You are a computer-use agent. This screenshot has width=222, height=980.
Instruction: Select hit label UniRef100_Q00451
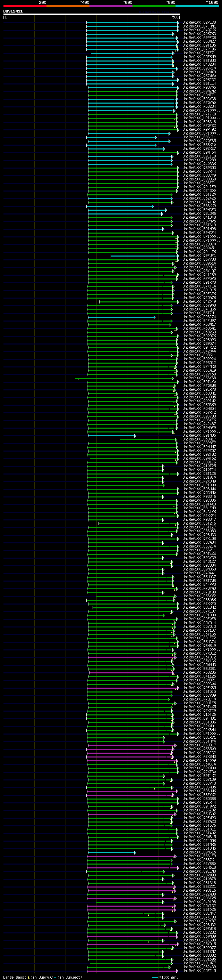(199, 248)
